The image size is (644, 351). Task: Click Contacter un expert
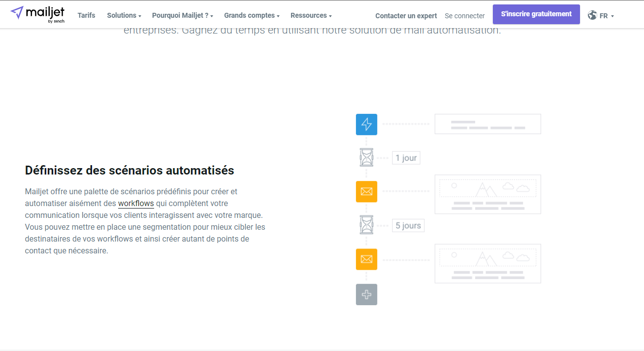406,16
